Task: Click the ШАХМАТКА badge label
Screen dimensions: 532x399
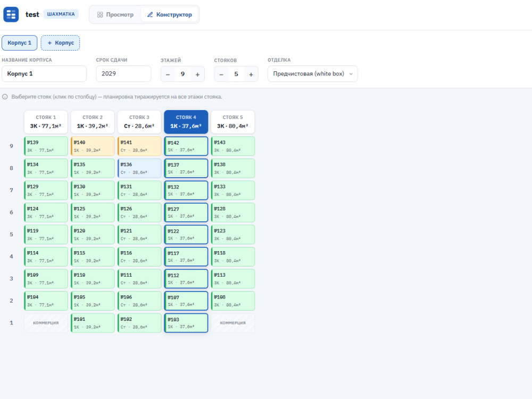Action: [61, 14]
